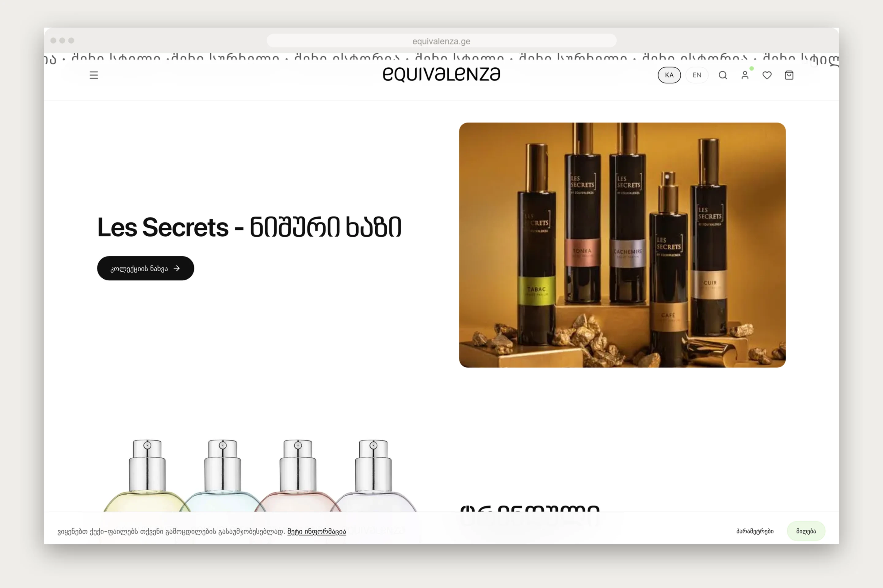
Task: Accept cookies with the green button
Action: [x=806, y=531]
